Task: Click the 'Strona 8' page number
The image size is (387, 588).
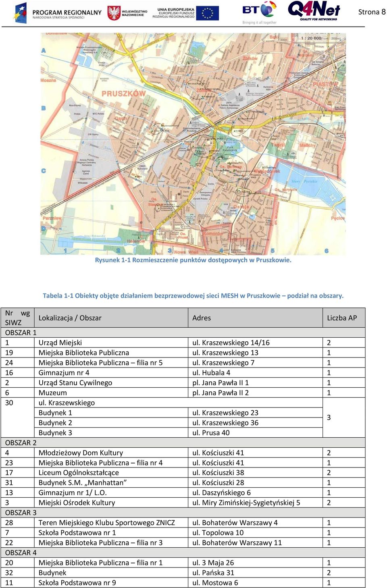Action: (x=372, y=12)
